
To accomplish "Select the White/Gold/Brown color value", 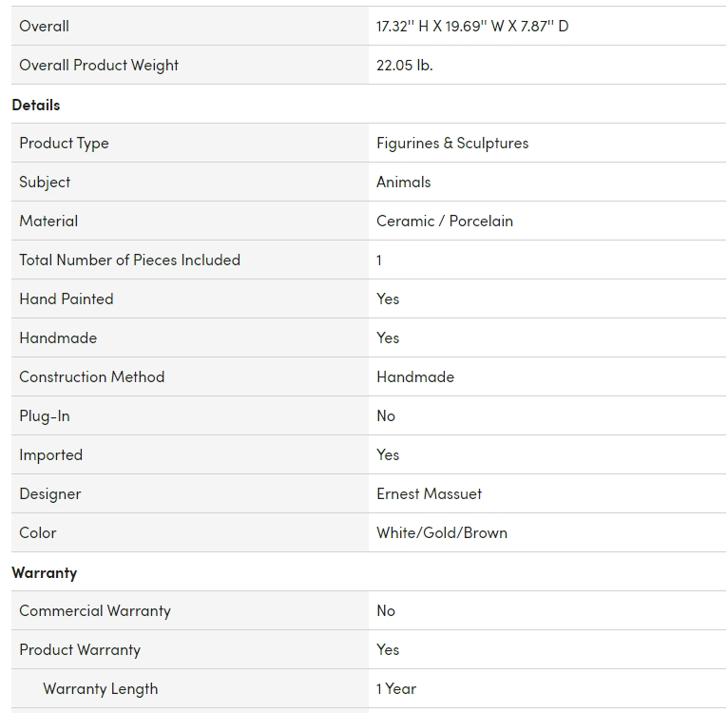I will [442, 532].
